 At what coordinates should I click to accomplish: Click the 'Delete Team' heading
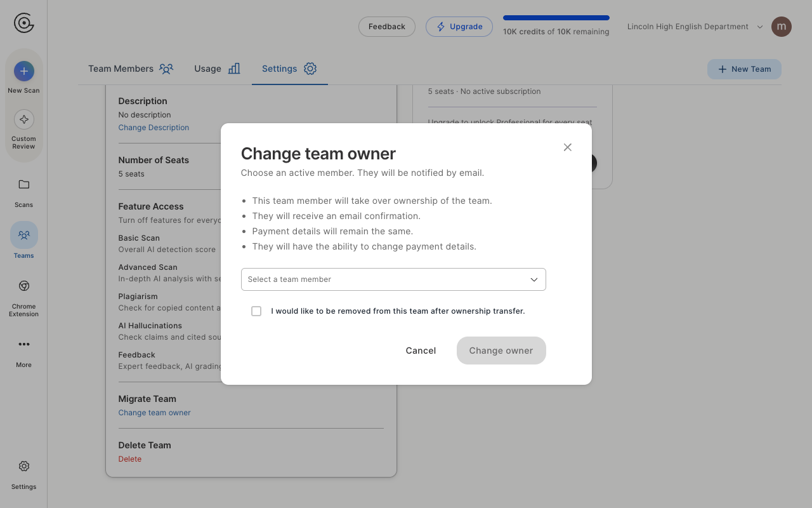pos(145,445)
